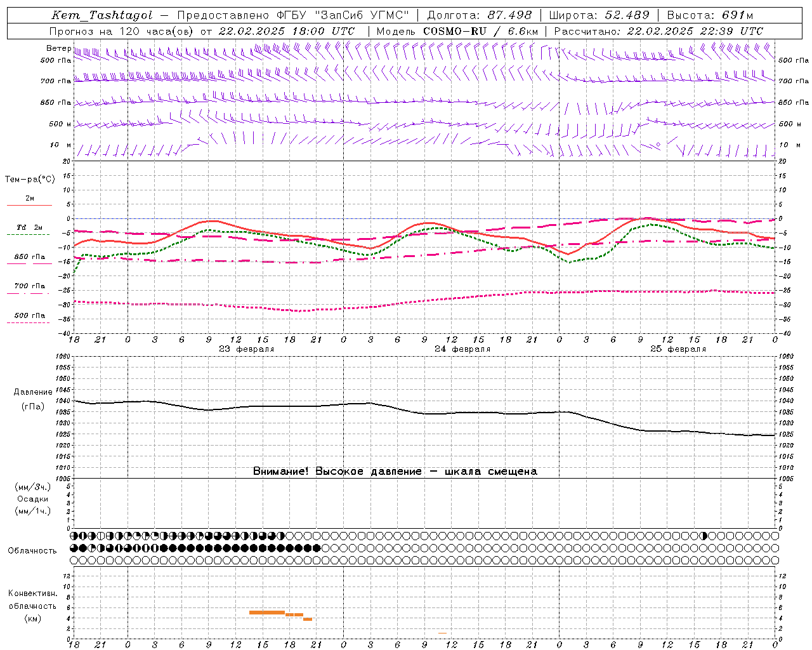Click the '24 февраля' date label
812x650 pixels.
(462, 349)
